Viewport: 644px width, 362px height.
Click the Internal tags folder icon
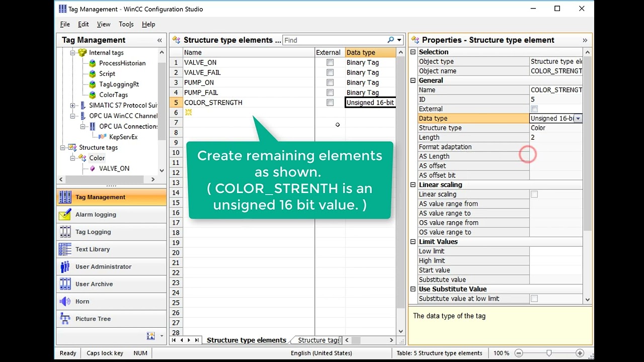click(83, 53)
